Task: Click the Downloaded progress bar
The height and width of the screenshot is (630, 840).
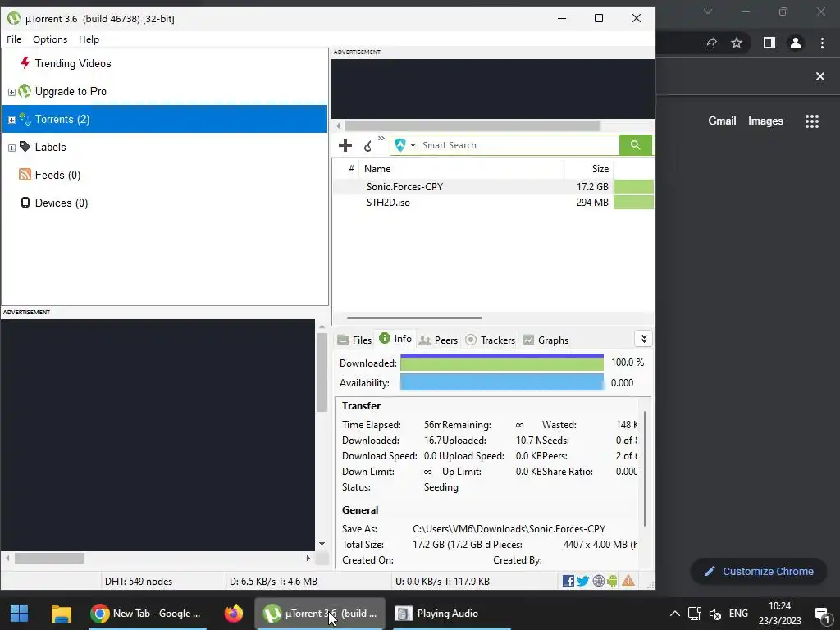Action: pyautogui.click(x=502, y=363)
